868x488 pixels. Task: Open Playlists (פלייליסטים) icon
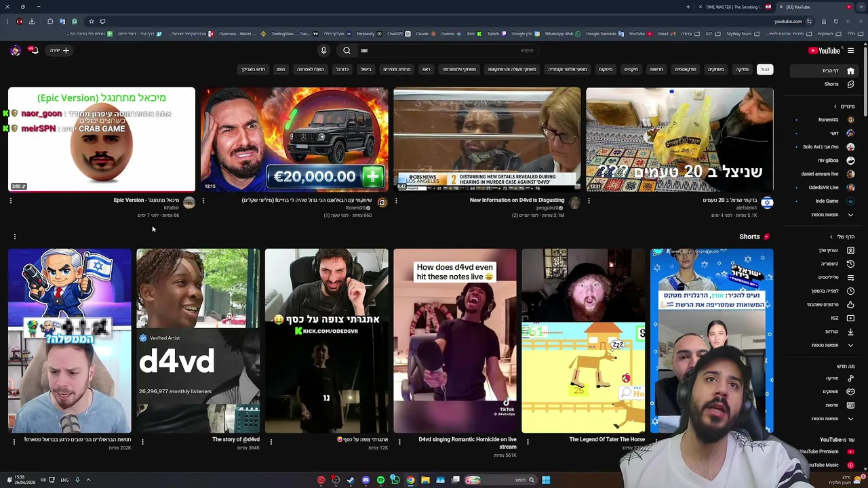(x=850, y=278)
